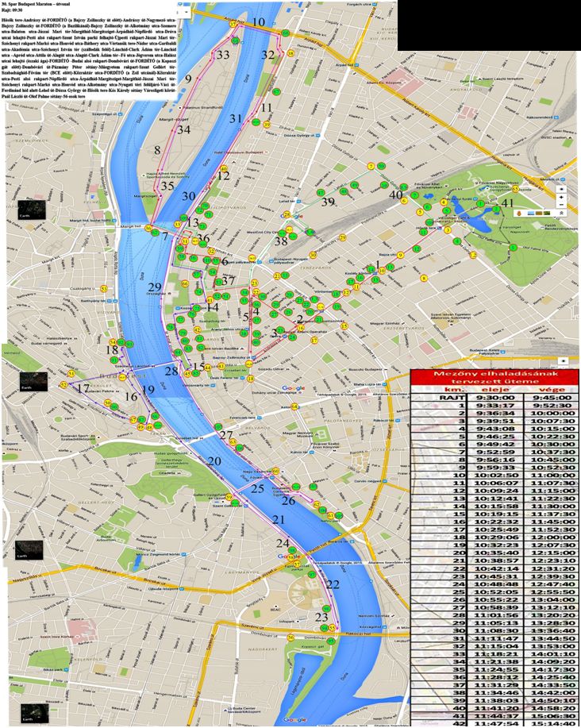581x728 pixels.
Task: Expand the imagery bar double-chevron
Action: point(561,213)
